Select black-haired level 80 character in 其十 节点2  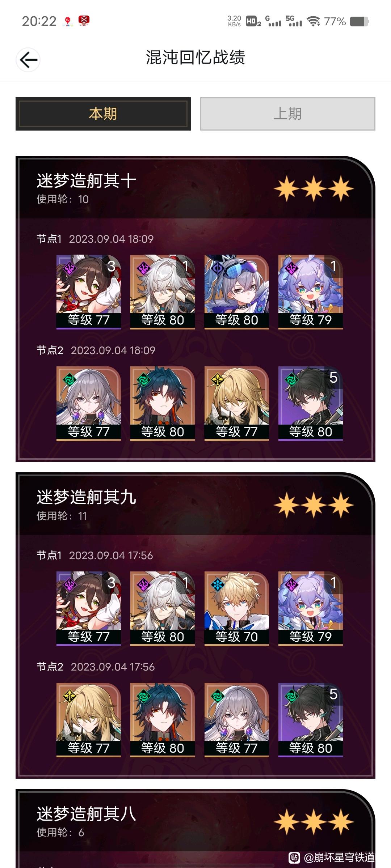click(x=311, y=404)
